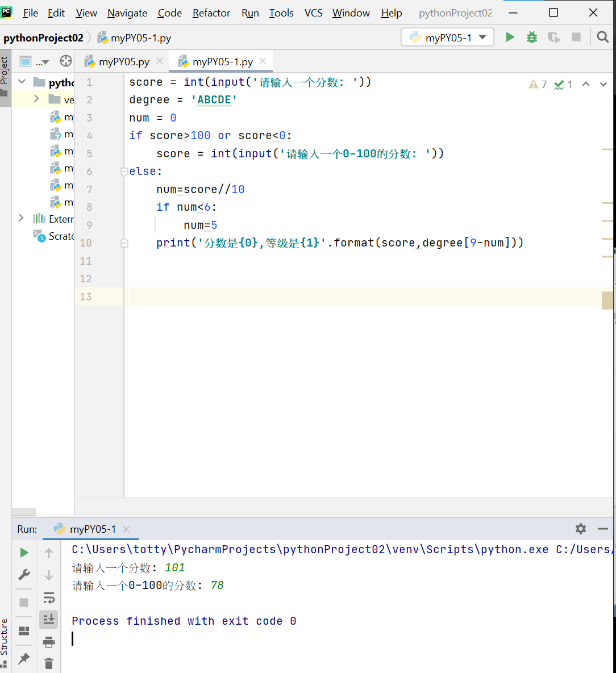This screenshot has width=616, height=673.
Task: Click the project tree horizontal scrollbar
Action: point(24,512)
